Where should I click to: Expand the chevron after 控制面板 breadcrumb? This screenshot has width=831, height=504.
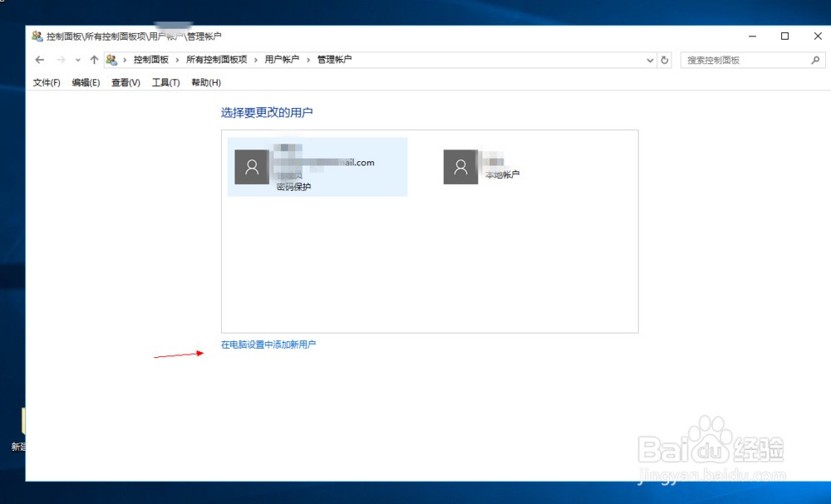[178, 61]
